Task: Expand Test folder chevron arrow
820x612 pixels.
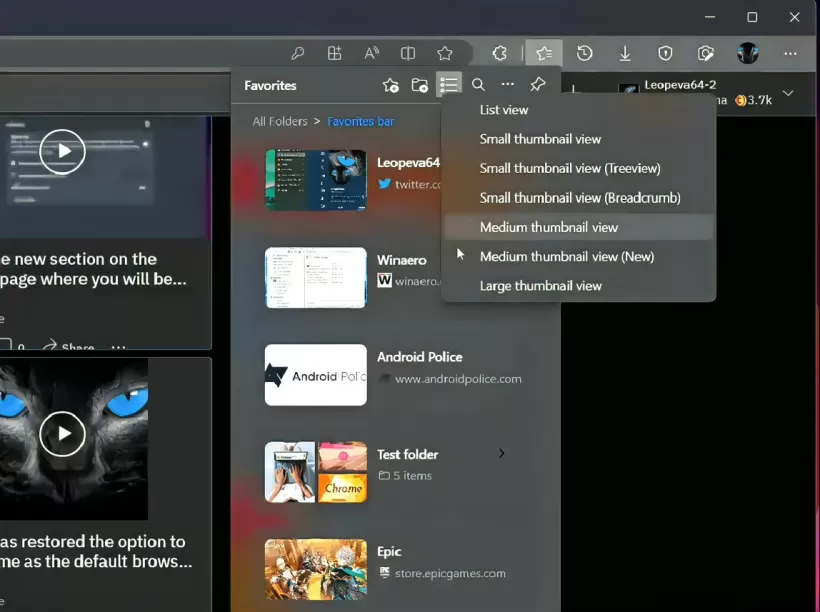Action: click(502, 454)
